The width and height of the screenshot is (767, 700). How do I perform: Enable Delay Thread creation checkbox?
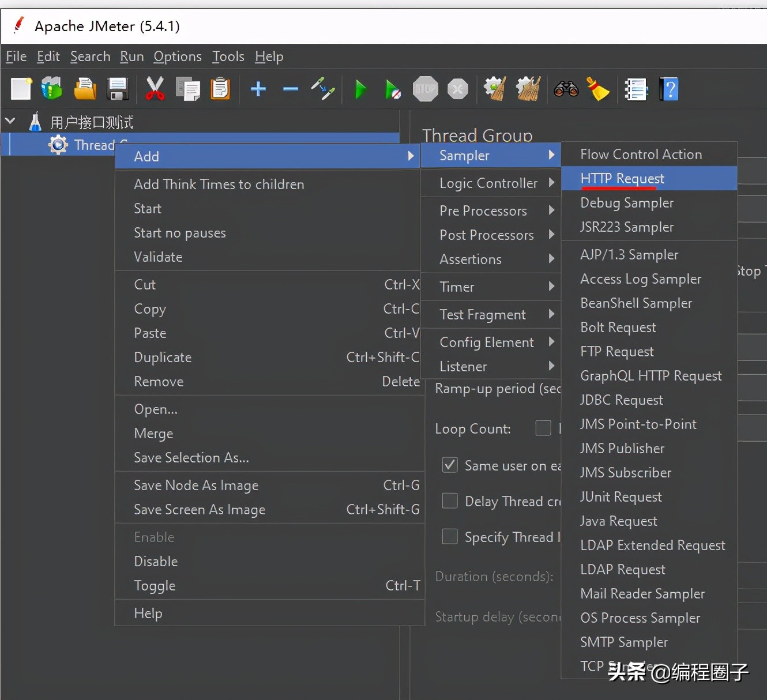tap(450, 500)
